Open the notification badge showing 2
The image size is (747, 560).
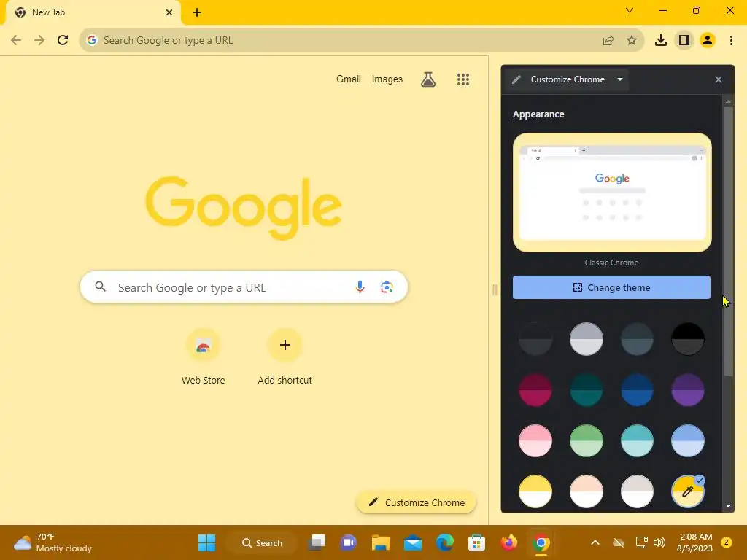point(726,542)
